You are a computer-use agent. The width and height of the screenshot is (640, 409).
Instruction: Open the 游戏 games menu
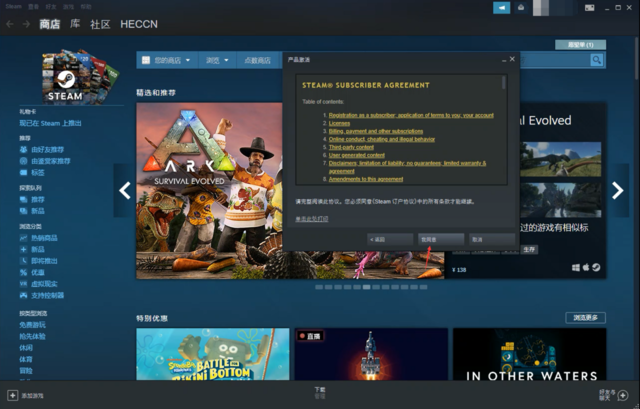click(x=68, y=7)
